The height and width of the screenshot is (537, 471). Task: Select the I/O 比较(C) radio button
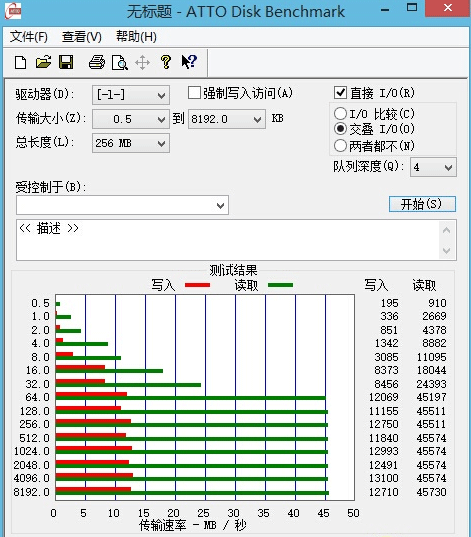[x=340, y=114]
